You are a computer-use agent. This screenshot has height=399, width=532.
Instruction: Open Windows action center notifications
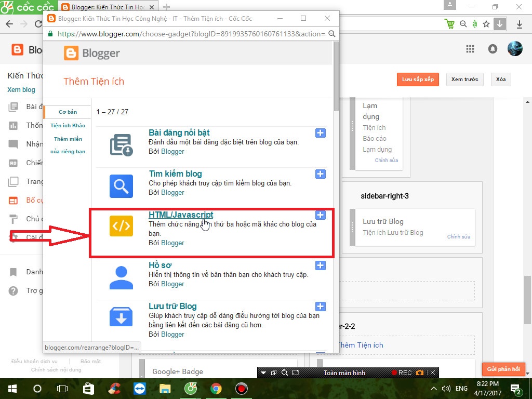[516, 389]
